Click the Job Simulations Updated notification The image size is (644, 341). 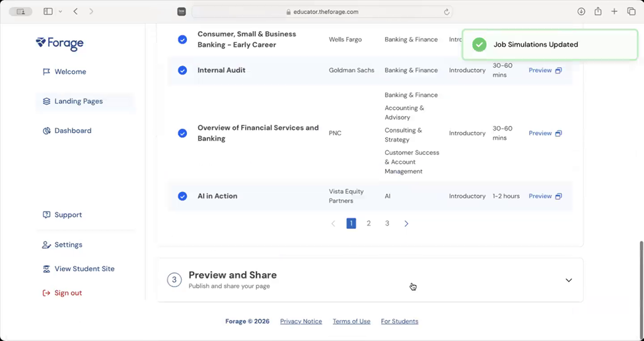[550, 45]
